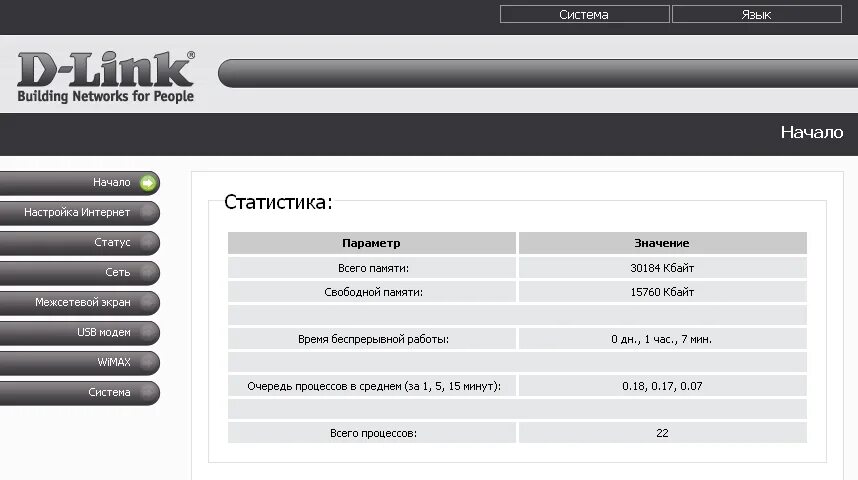Click the arrow icon beside USB модем

(x=148, y=333)
